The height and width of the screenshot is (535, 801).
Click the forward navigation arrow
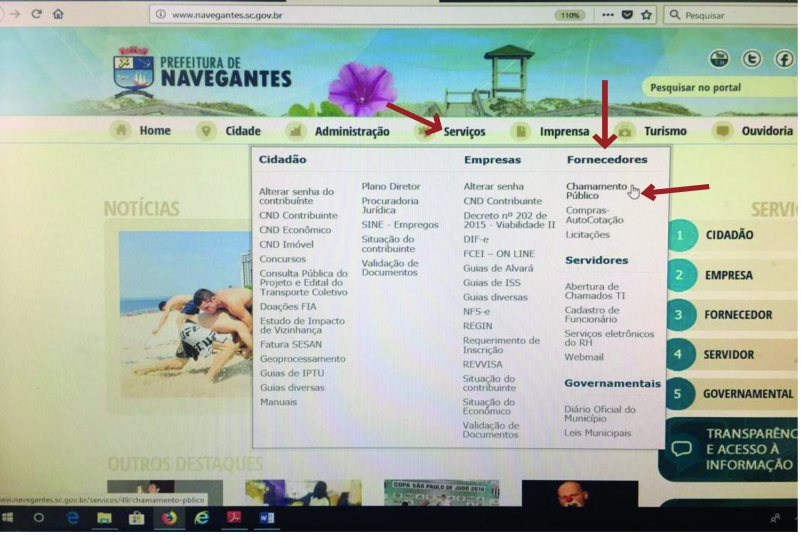[x=15, y=14]
